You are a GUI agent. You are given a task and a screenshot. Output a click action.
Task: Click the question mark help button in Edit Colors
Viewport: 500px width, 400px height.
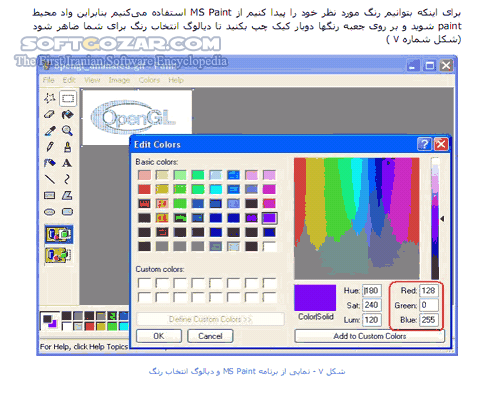tap(424, 144)
